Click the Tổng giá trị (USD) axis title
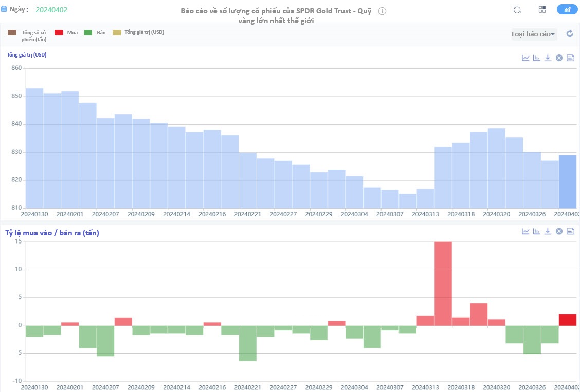This screenshot has width=580, height=392. (x=27, y=55)
